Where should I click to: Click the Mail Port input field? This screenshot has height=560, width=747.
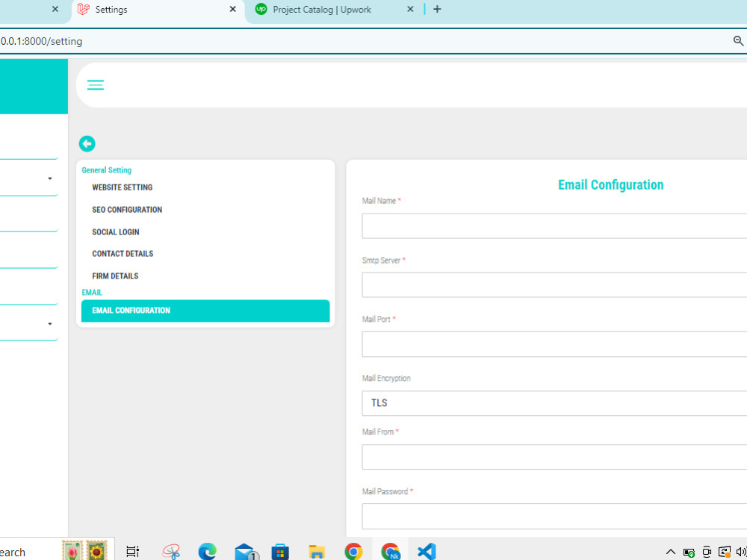click(x=554, y=343)
